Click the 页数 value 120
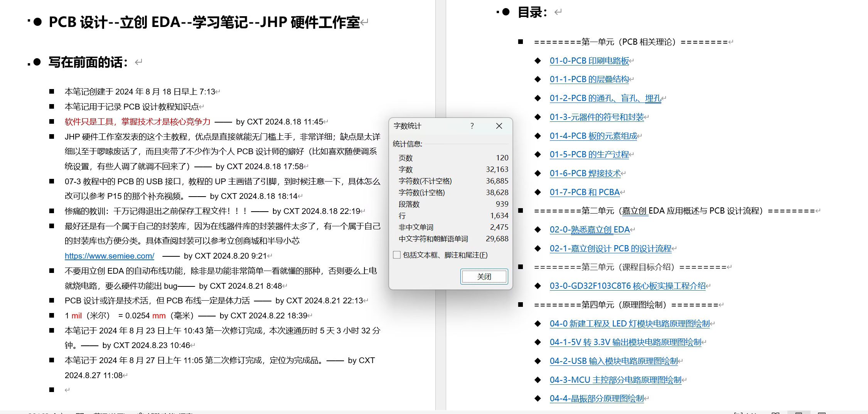 [502, 158]
